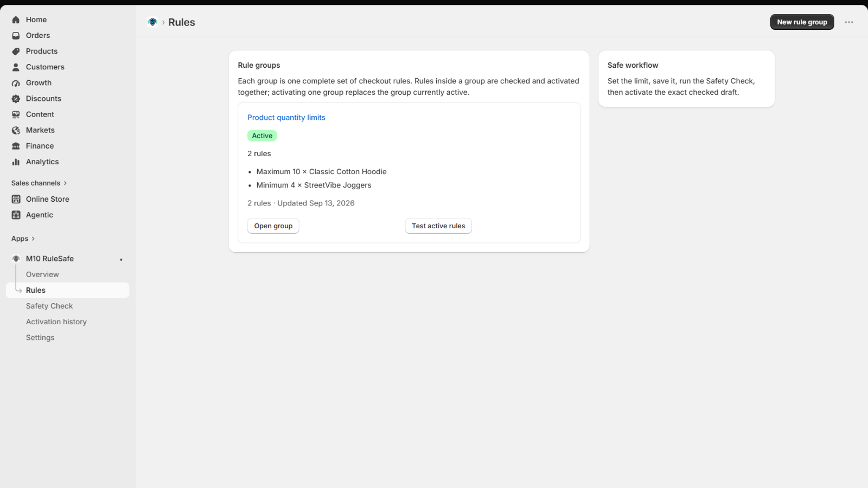Screen dimensions: 868x488
Task: Click the Home icon in sidebar
Action: coord(16,20)
